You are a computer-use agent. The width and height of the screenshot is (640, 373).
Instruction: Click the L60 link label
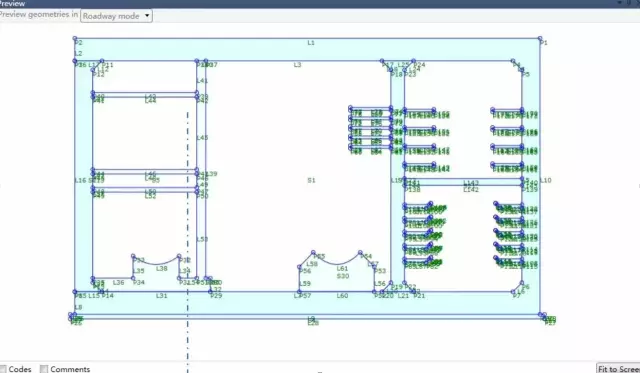[342, 295]
